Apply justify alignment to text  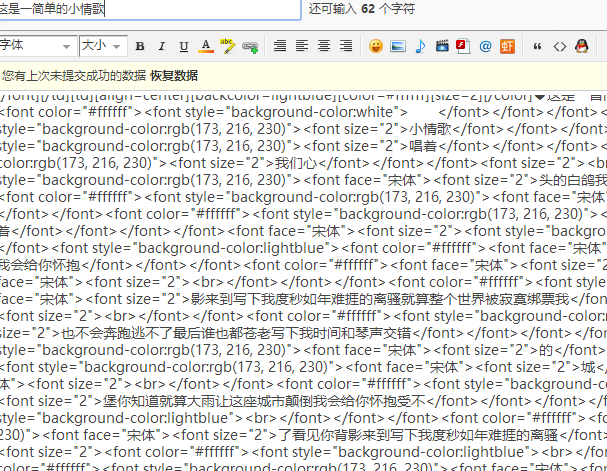(280, 46)
